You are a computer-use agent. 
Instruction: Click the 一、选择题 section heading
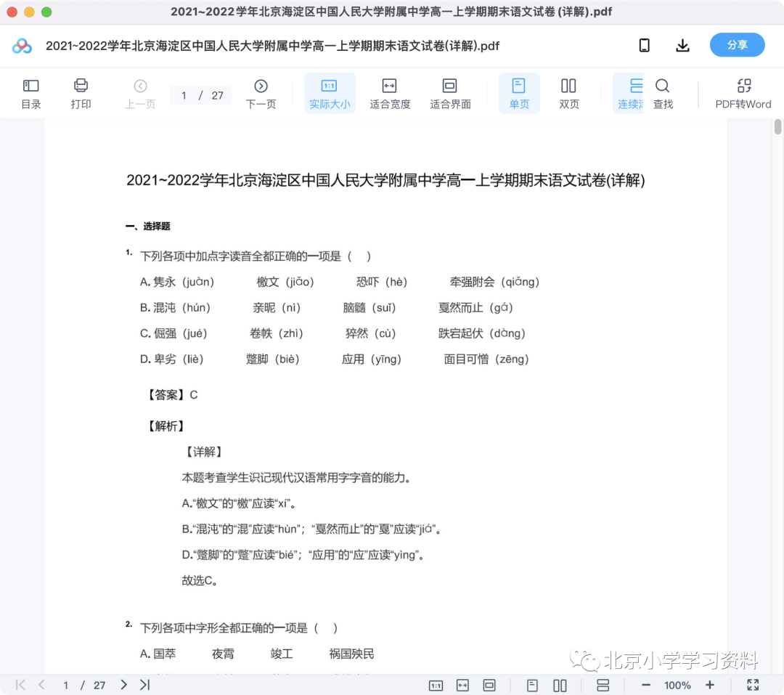(148, 226)
